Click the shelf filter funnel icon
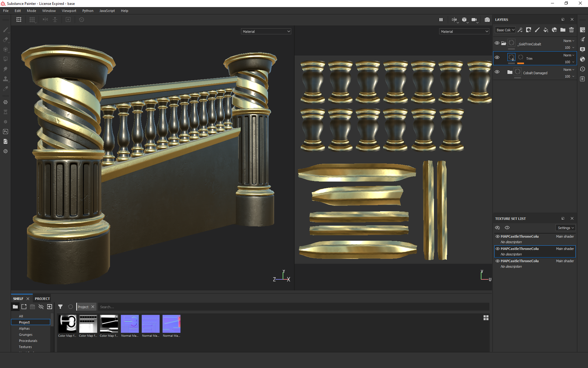The height and width of the screenshot is (368, 588). [60, 307]
